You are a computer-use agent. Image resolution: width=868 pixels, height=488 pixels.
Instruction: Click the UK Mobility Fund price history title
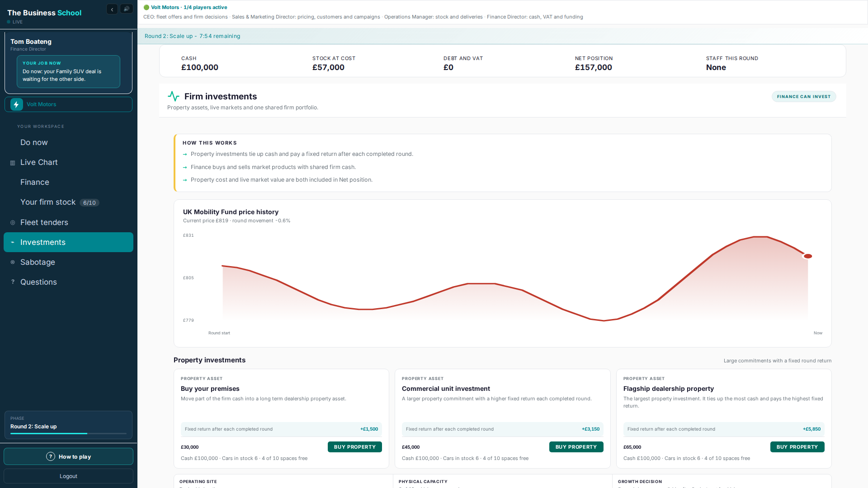(231, 212)
